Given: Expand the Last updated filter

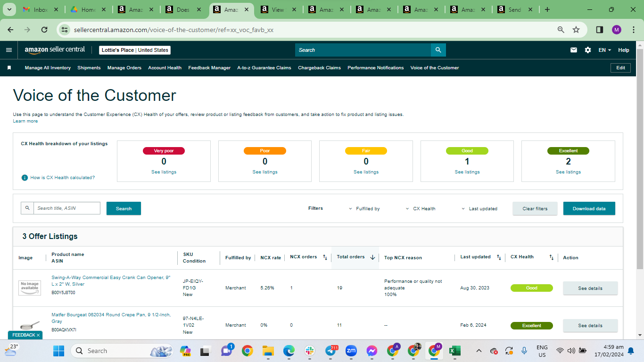Looking at the screenshot, I should pos(479,209).
